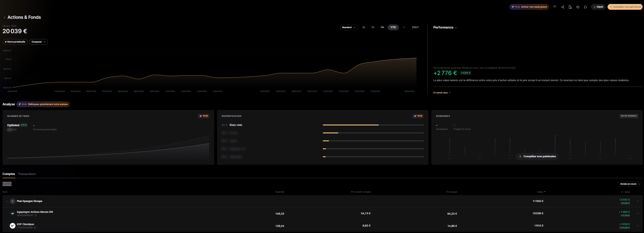Screen dimensions: 644x233
Task: Collapse the Plan Epargne Groupe row
Action: (x=6, y=201)
